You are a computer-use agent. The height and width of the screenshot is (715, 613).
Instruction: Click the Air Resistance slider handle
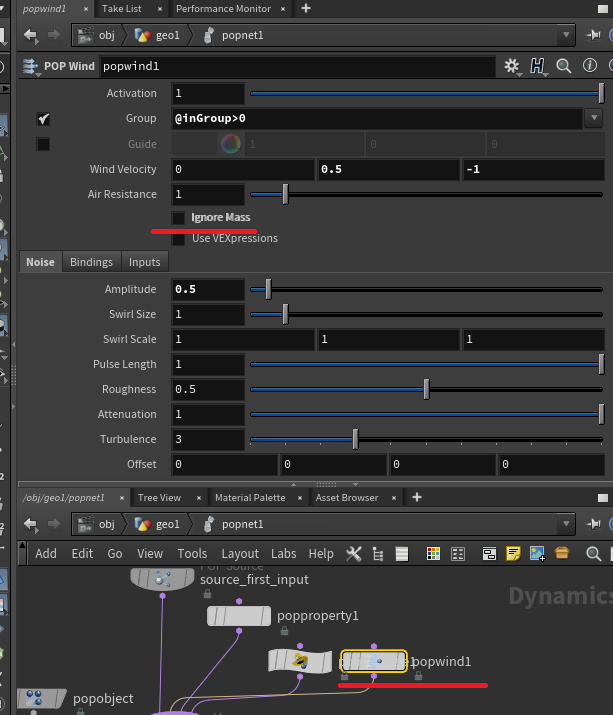point(286,195)
